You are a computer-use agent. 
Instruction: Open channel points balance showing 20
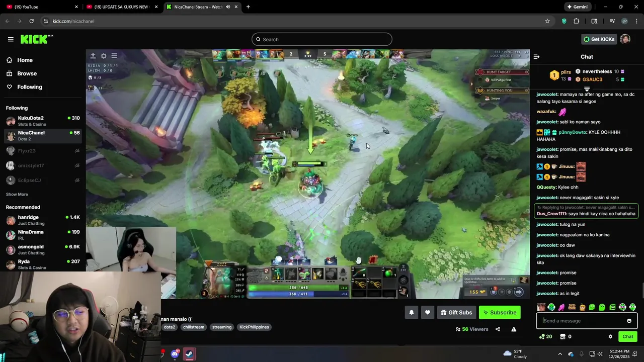point(546,337)
